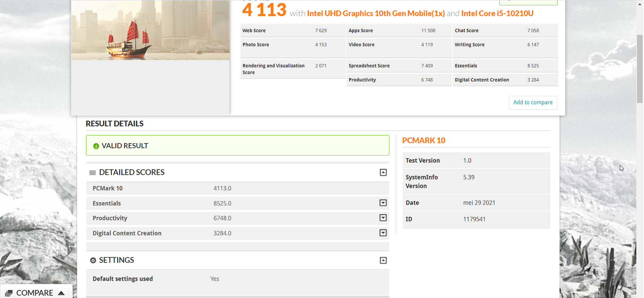Click the Compare bar stack icon
The image size is (644, 298).
pos(9,293)
